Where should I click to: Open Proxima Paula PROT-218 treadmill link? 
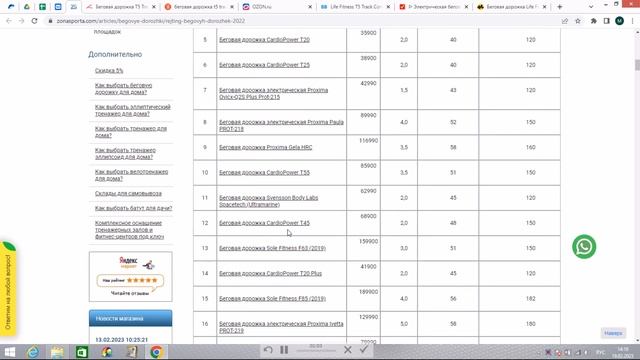281,125
